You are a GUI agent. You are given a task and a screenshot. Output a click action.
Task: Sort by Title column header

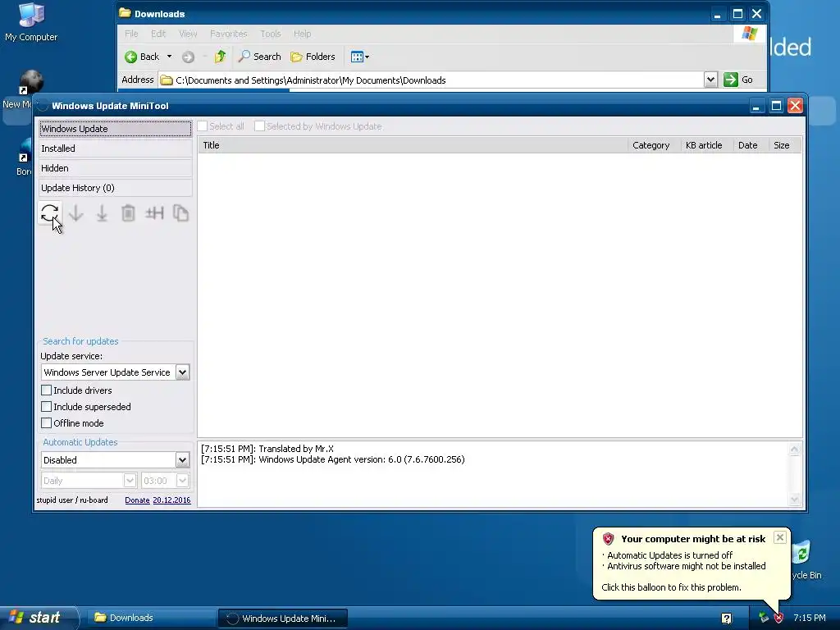tap(413, 145)
